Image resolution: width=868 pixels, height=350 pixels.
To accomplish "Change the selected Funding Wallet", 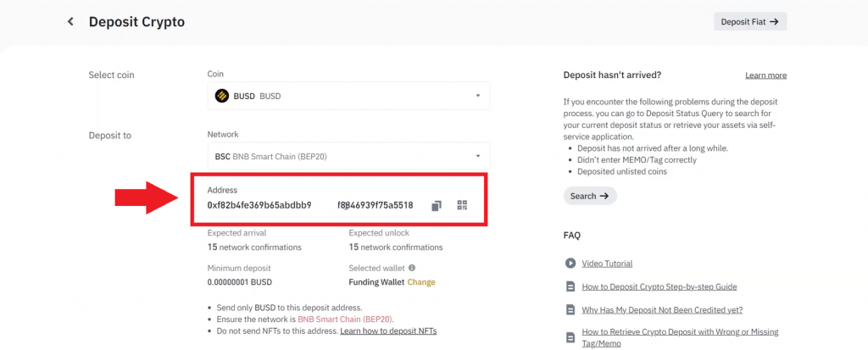I will (421, 282).
